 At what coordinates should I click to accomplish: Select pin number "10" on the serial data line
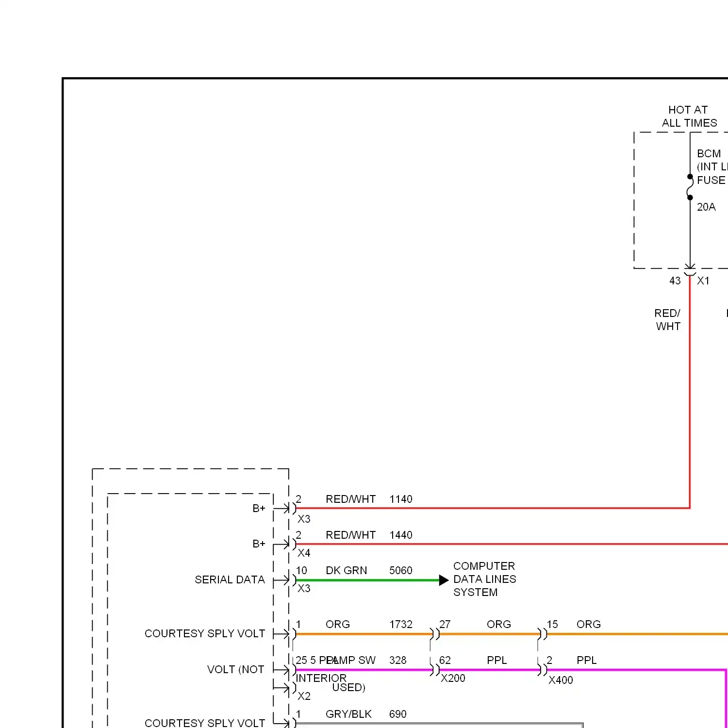tap(301, 570)
